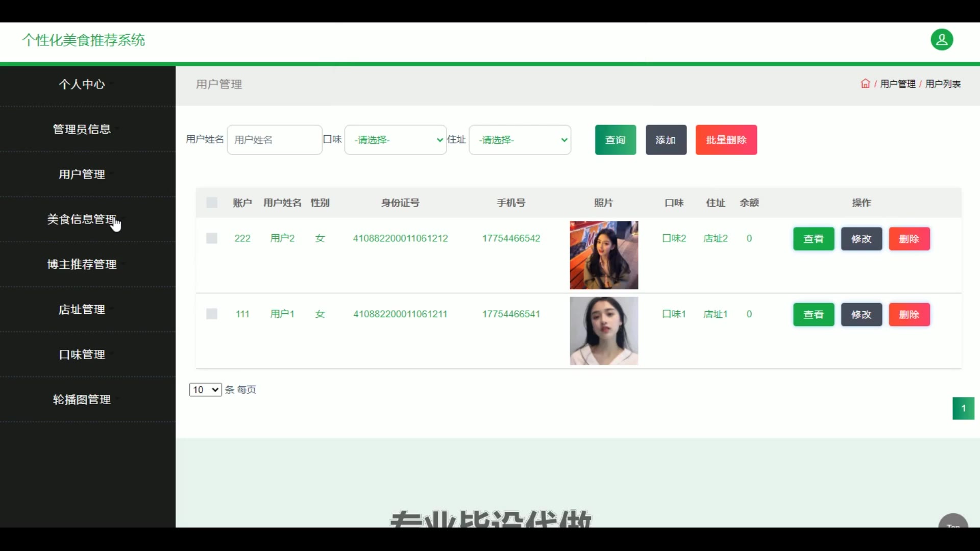
Task: Check the checkbox for account 111
Action: 212,314
